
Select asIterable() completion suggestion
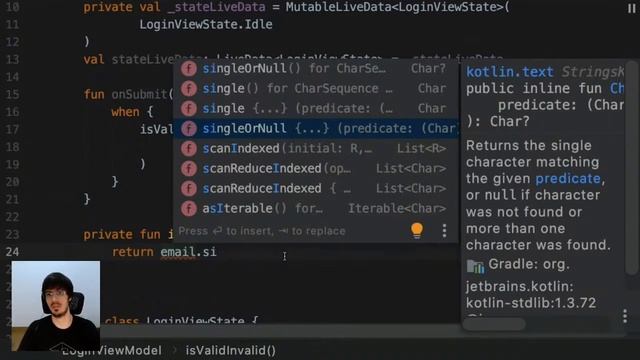coord(316,209)
